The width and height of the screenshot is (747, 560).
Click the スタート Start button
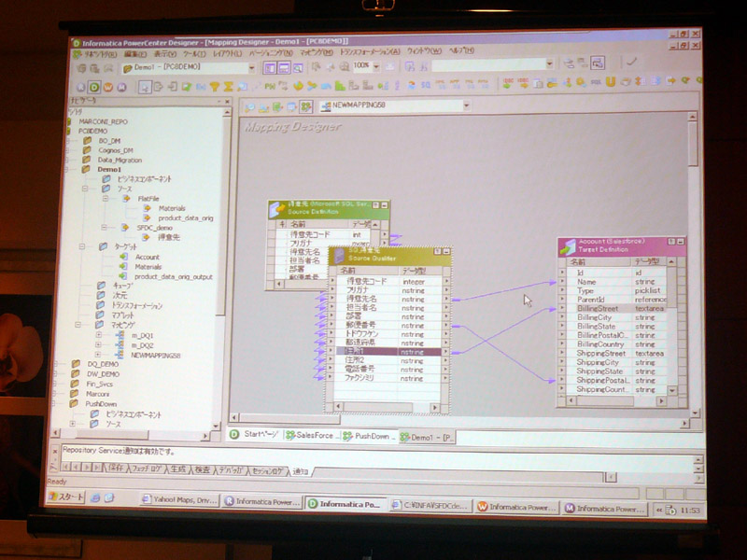point(66,497)
